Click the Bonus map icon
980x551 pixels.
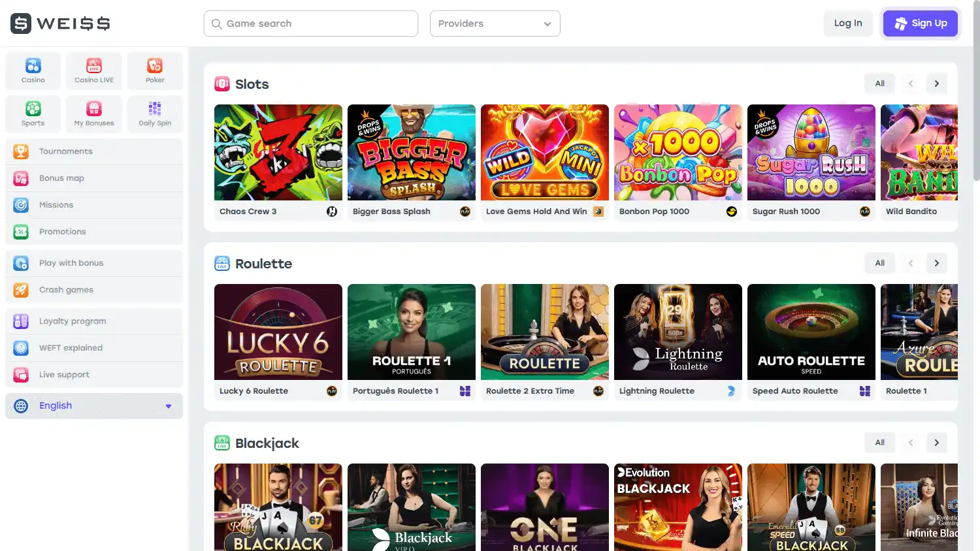[21, 178]
